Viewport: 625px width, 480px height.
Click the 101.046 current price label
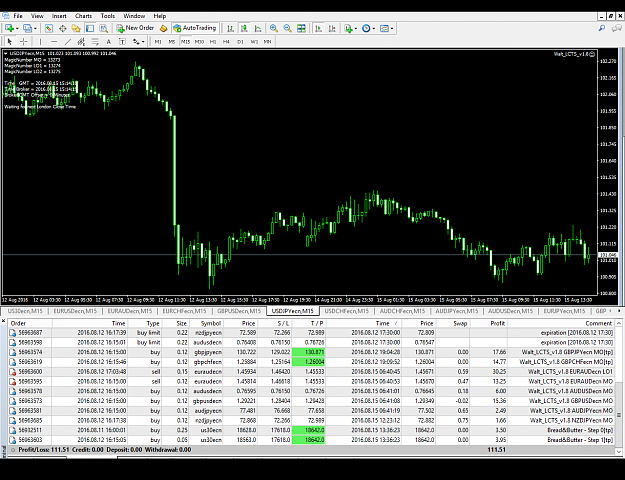[x=607, y=255]
